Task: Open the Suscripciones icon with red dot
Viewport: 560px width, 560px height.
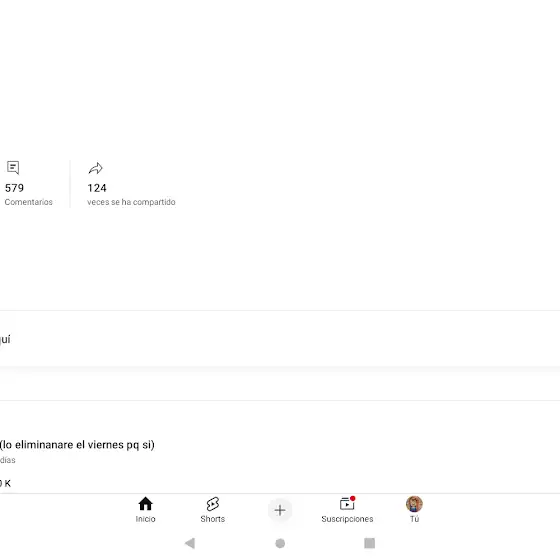Action: tap(347, 504)
